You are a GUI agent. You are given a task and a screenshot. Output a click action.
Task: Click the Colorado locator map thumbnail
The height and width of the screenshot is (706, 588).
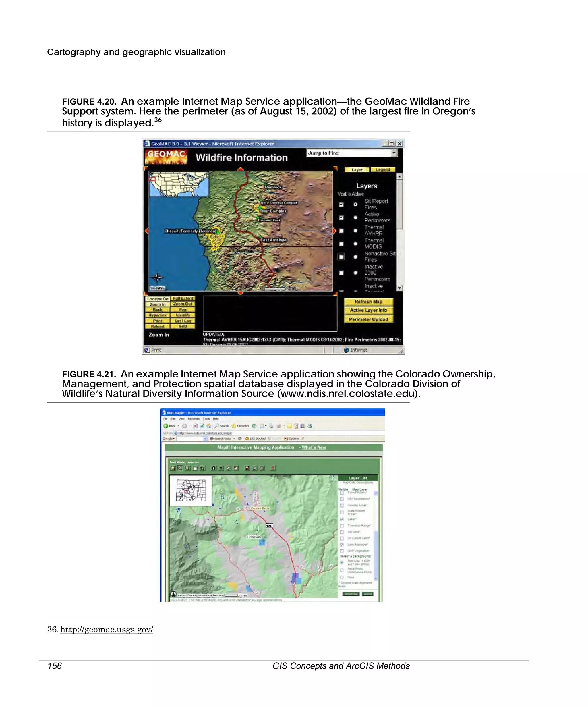click(x=191, y=491)
